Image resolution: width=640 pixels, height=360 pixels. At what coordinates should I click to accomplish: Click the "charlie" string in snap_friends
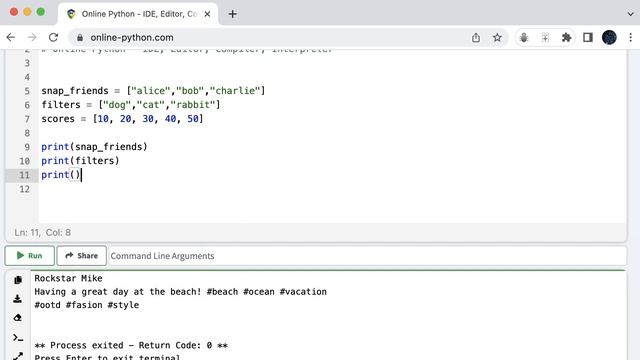click(234, 91)
